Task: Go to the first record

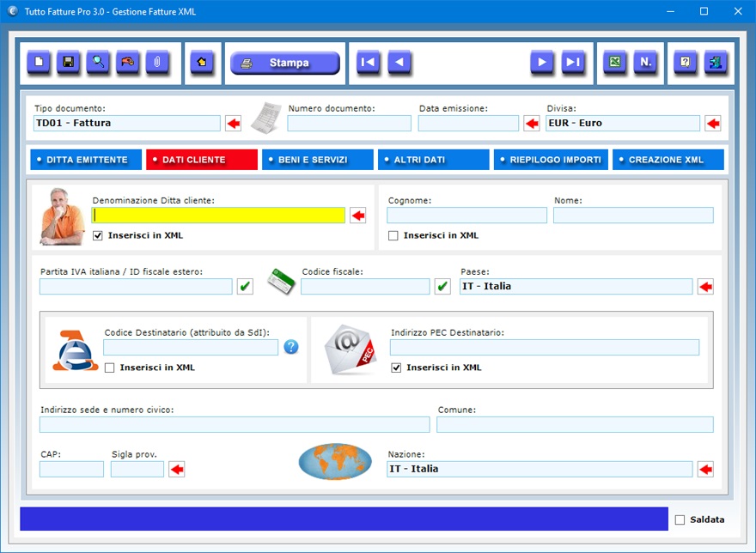Action: (x=368, y=63)
